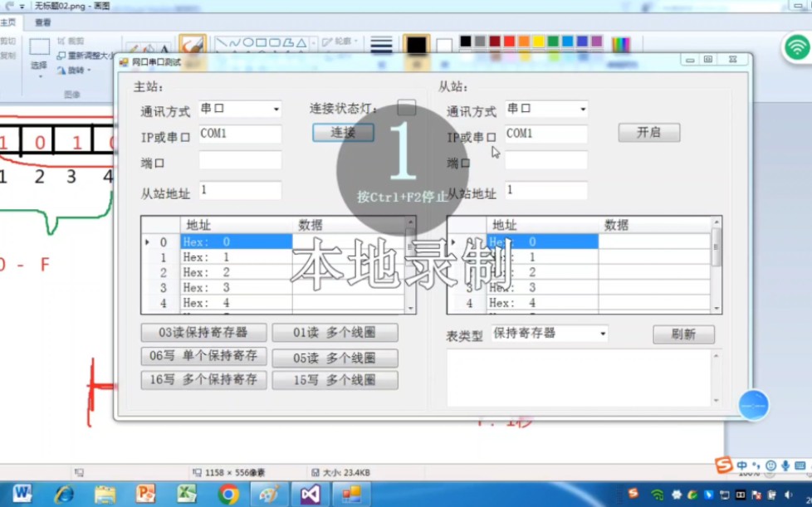Image resolution: width=812 pixels, height=507 pixels.
Task: Open the edit colors rainbow icon
Action: tap(621, 42)
